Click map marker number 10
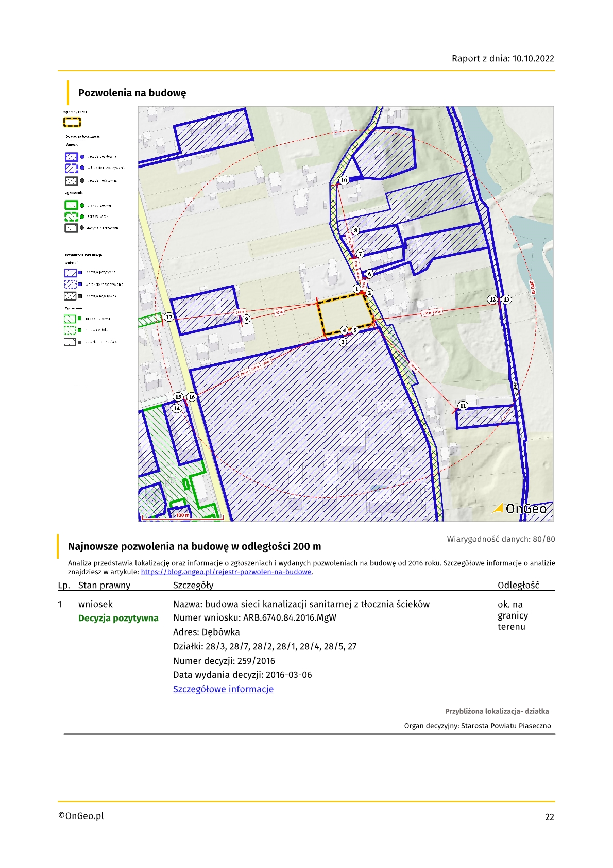This screenshot has width=613, height=868. pyautogui.click(x=344, y=180)
